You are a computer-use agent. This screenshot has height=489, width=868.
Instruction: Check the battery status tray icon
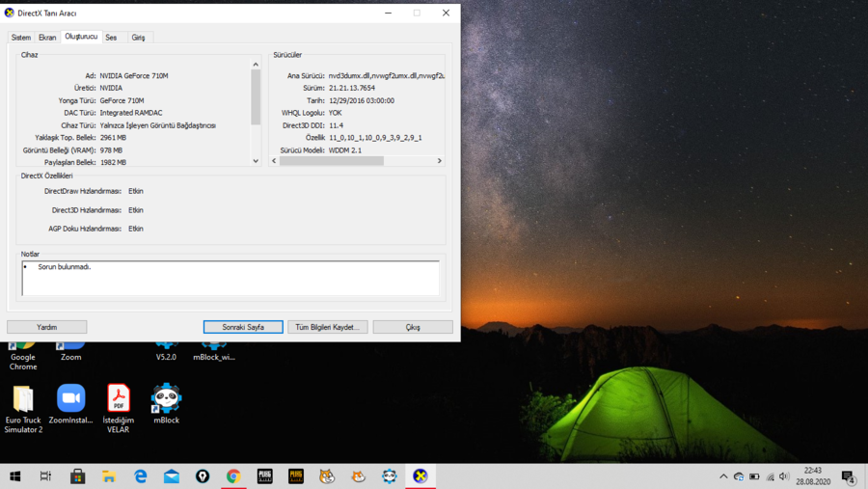click(x=754, y=476)
